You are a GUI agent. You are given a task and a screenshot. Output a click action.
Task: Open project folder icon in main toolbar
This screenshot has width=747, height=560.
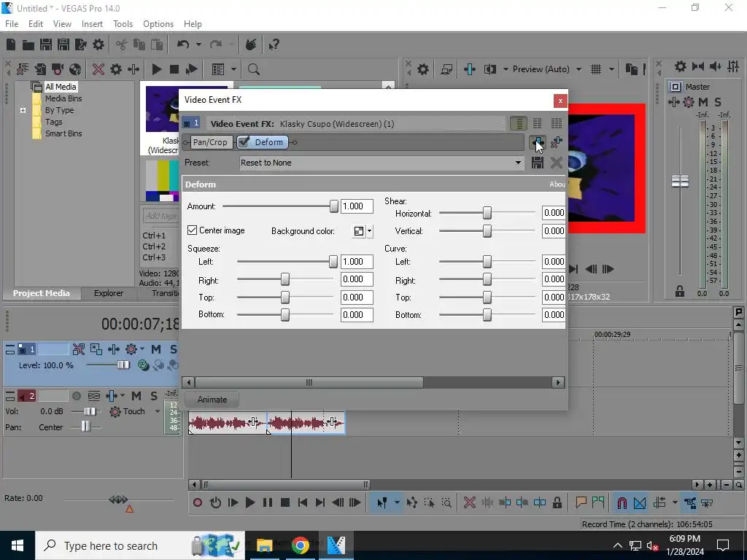(28, 44)
